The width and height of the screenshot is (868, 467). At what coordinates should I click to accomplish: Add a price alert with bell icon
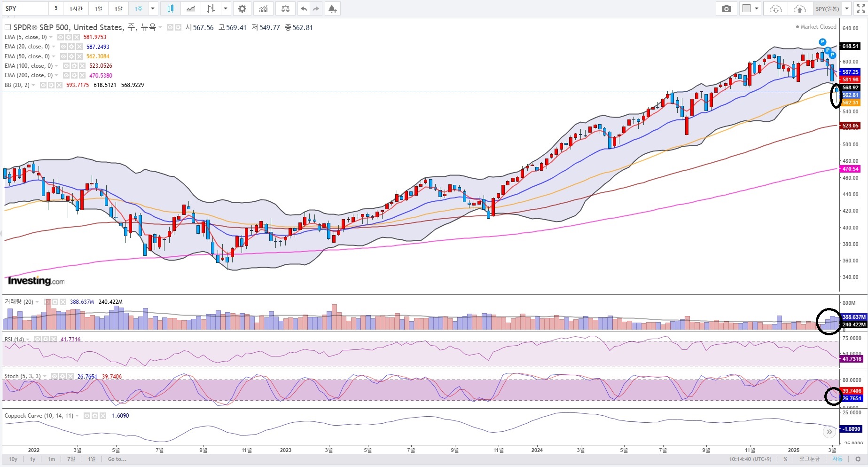coord(332,8)
